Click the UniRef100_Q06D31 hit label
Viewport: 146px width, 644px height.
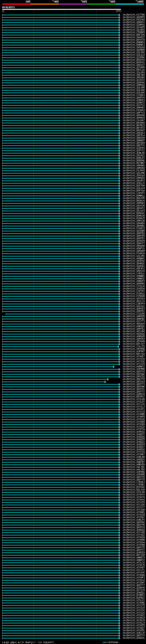[x=134, y=638]
